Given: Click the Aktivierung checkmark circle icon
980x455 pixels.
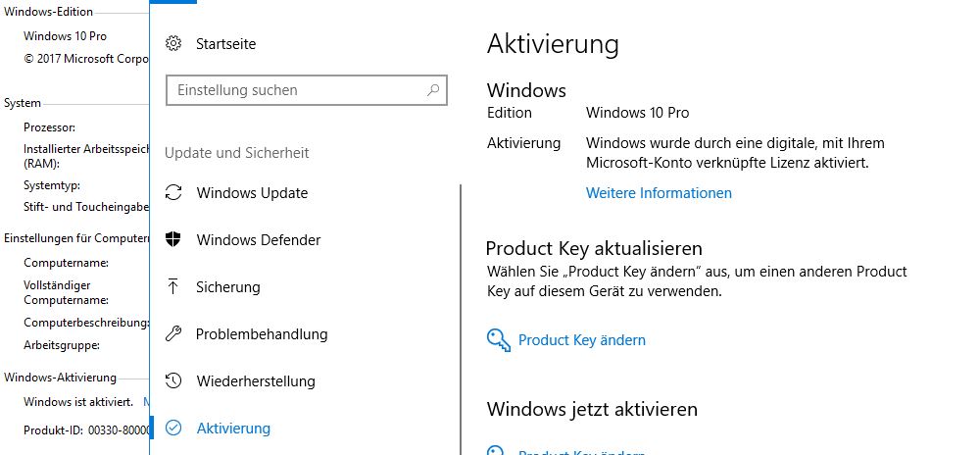Looking at the screenshot, I should [173, 428].
